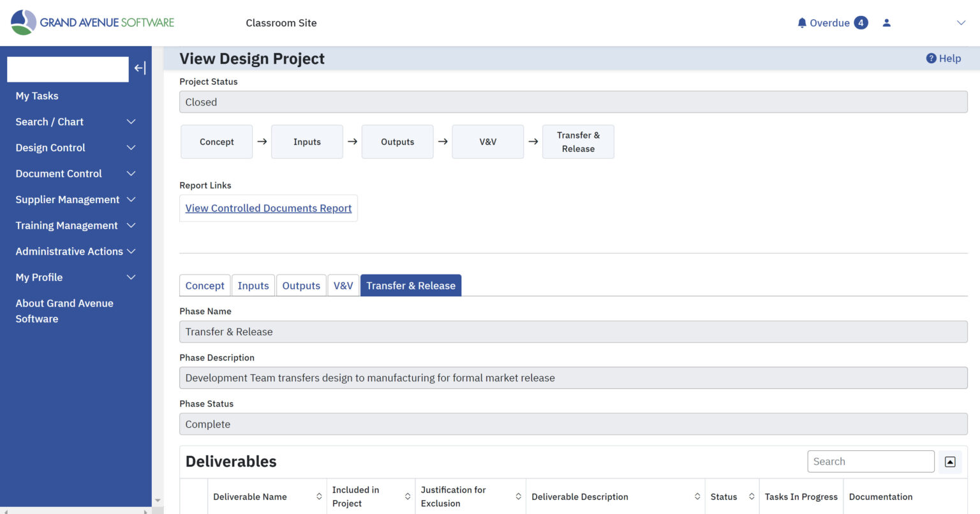Open View Controlled Documents Report
Image resolution: width=980 pixels, height=514 pixels.
point(268,208)
